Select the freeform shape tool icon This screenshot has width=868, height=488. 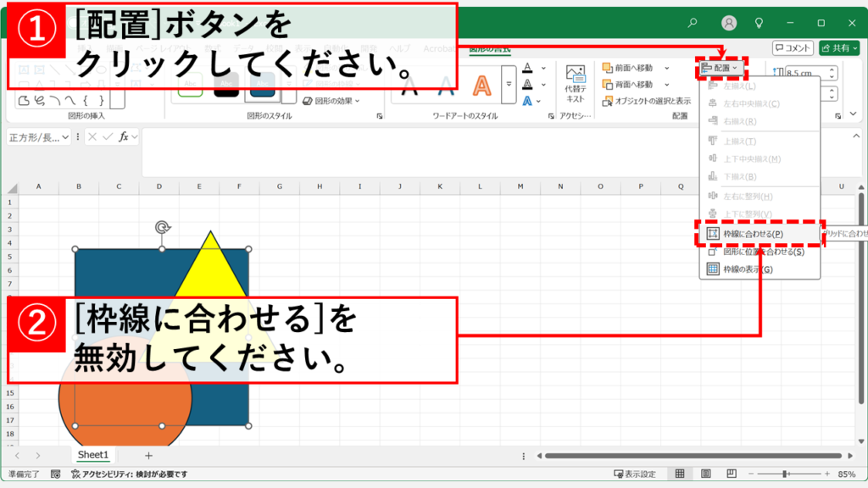(x=23, y=101)
